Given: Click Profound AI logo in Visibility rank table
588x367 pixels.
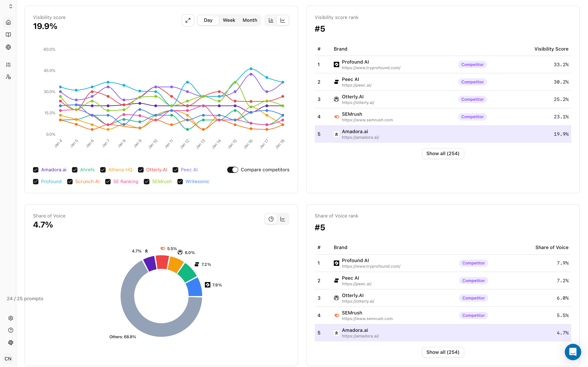Looking at the screenshot, I should 336,65.
